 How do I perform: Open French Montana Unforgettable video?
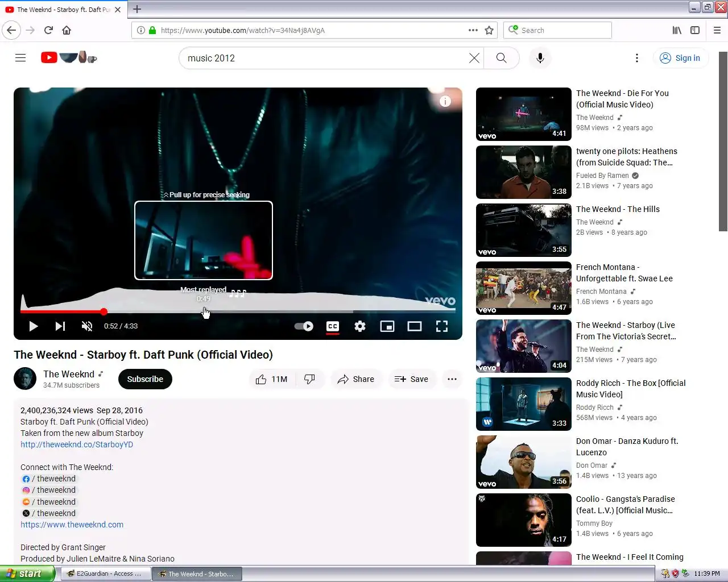coord(524,288)
